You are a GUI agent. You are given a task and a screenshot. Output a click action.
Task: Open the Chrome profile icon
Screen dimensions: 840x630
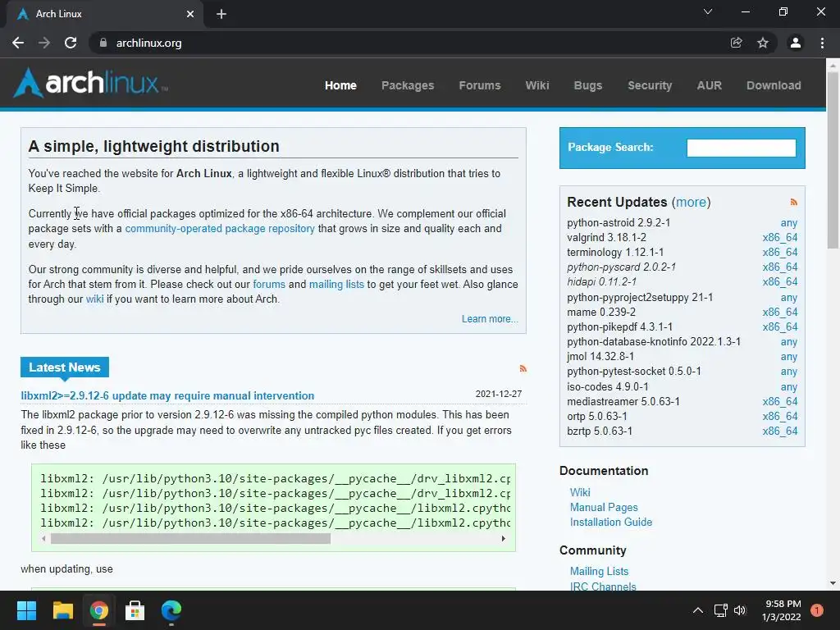[796, 43]
